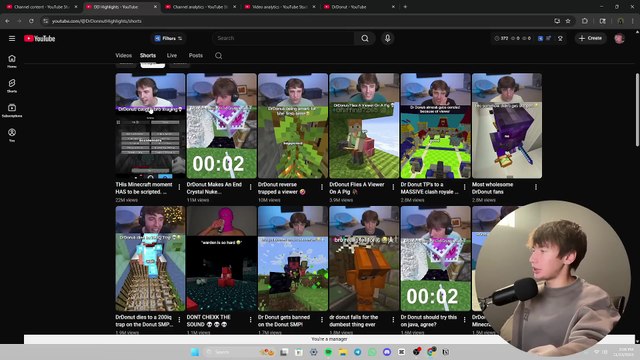Open more options for 'dies to a 200iq trap'
The width and height of the screenshot is (640, 360).
(x=179, y=320)
